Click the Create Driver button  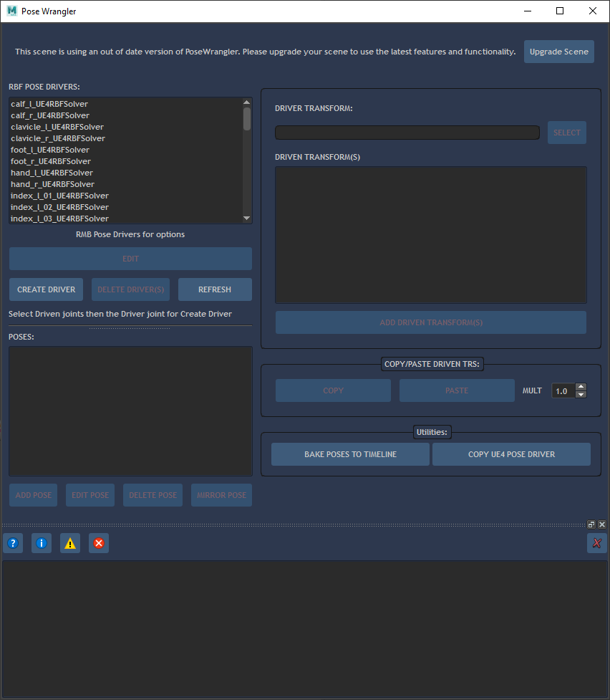(46, 289)
